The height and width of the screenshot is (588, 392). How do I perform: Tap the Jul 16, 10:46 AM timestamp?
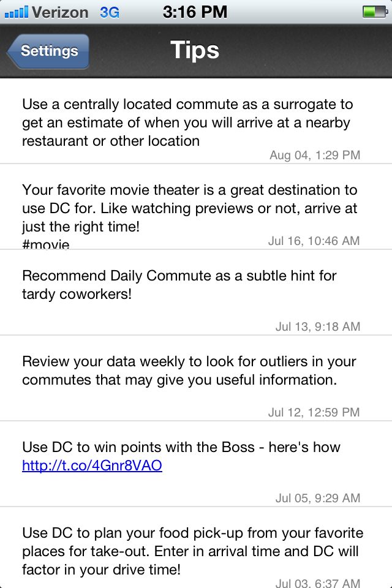pos(314,241)
